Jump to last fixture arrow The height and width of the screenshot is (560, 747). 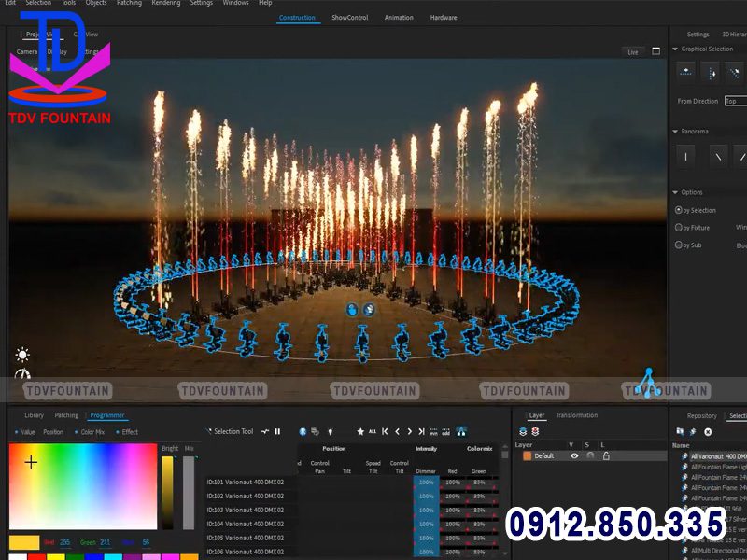pos(421,431)
